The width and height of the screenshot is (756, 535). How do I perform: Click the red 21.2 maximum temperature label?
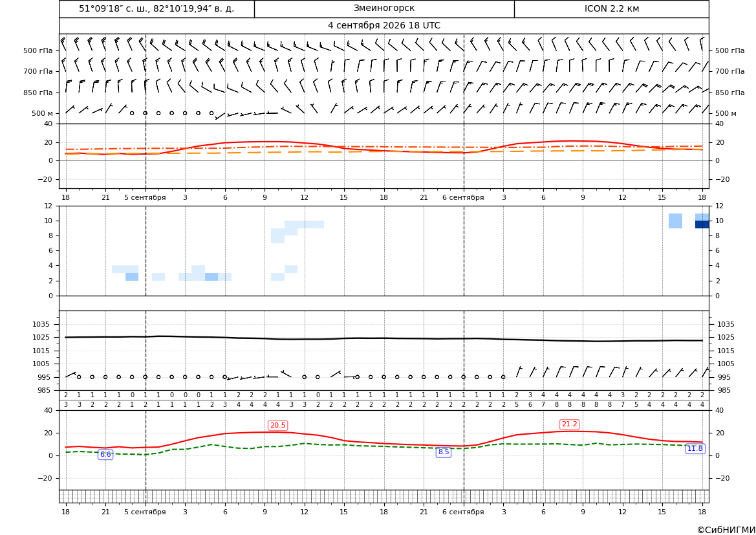(569, 424)
